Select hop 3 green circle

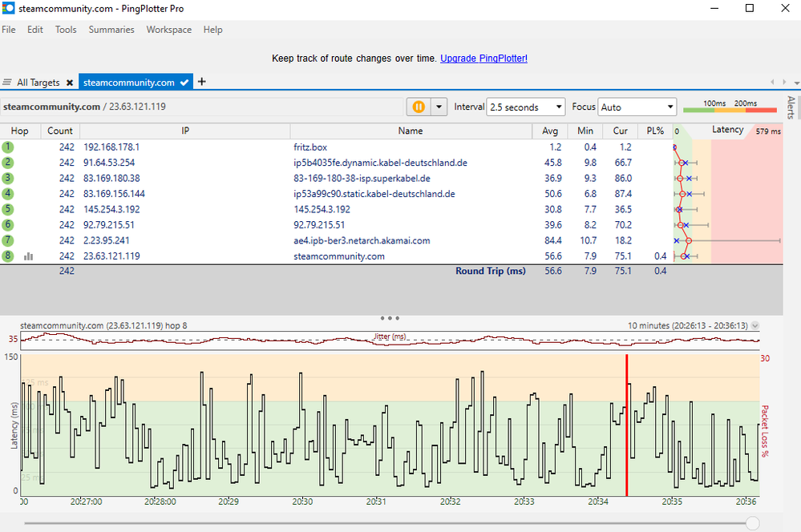click(x=8, y=178)
